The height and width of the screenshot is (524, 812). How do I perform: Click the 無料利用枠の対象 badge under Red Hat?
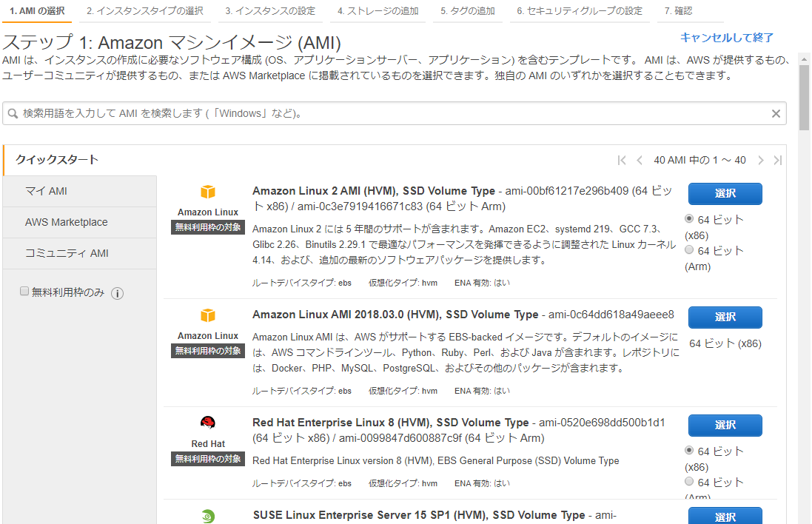208,459
